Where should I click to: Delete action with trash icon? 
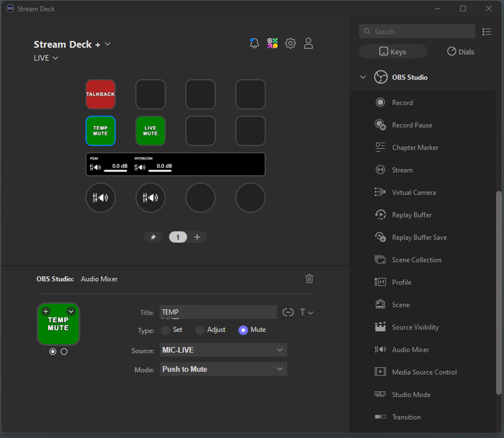click(309, 279)
